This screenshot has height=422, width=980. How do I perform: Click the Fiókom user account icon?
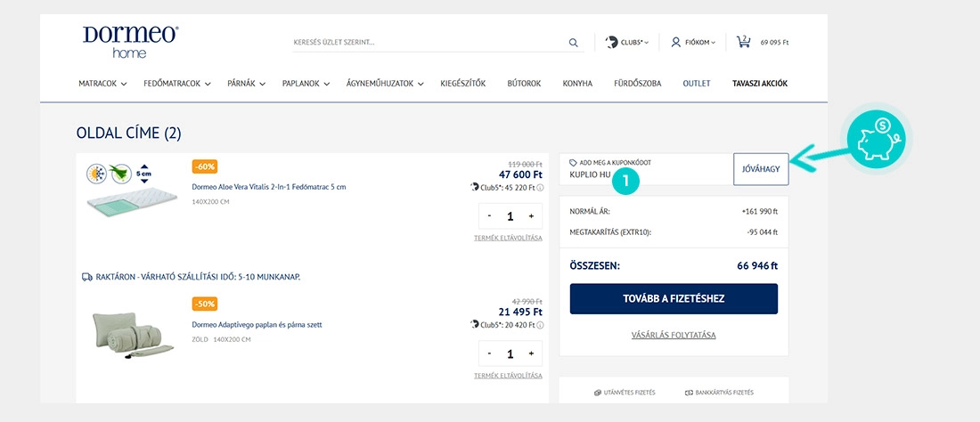675,43
